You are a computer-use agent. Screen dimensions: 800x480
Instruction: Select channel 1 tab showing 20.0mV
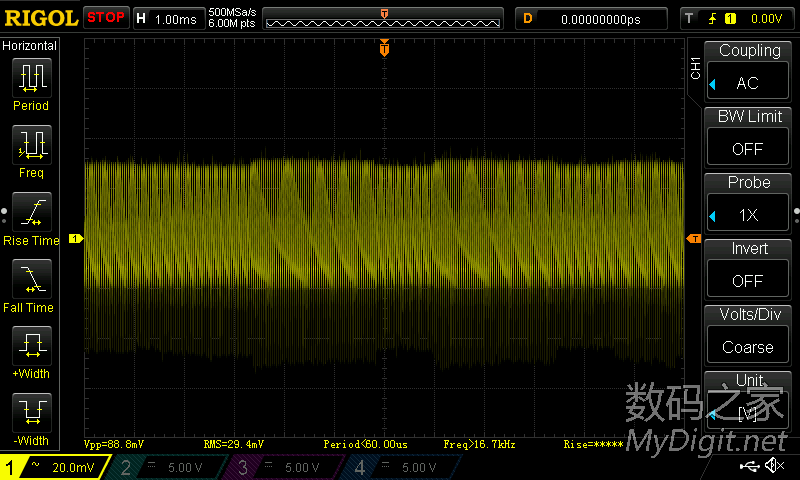pos(55,467)
